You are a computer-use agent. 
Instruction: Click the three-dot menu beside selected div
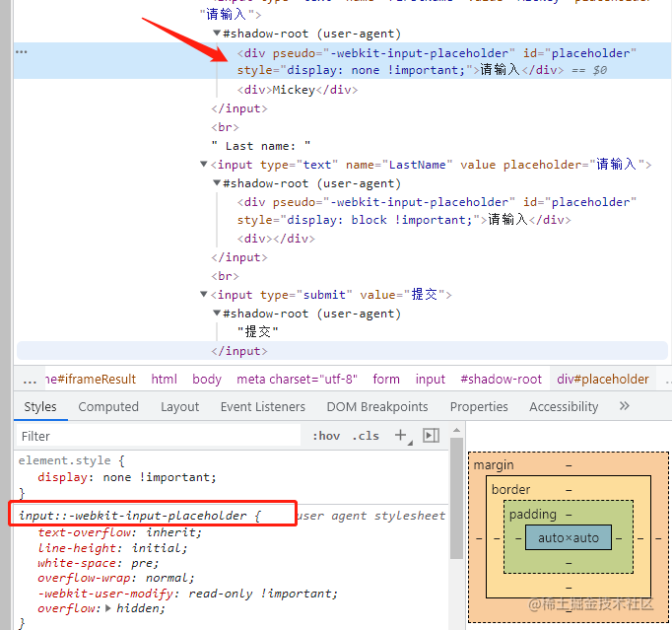click(x=21, y=52)
